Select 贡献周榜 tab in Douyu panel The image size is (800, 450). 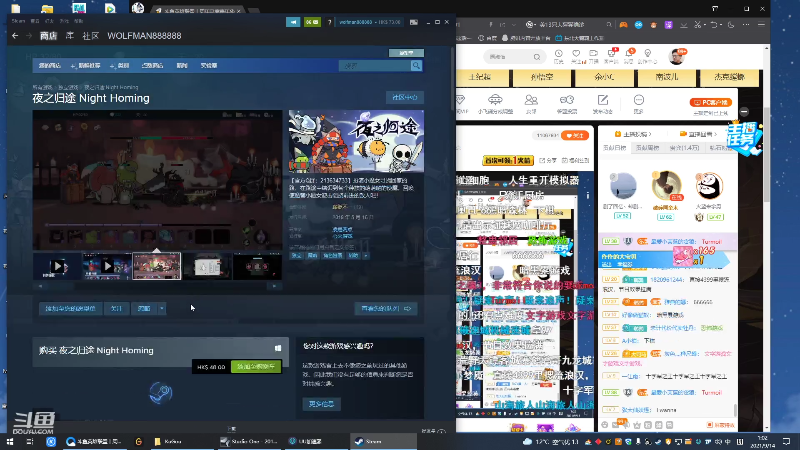pyautogui.click(x=647, y=148)
